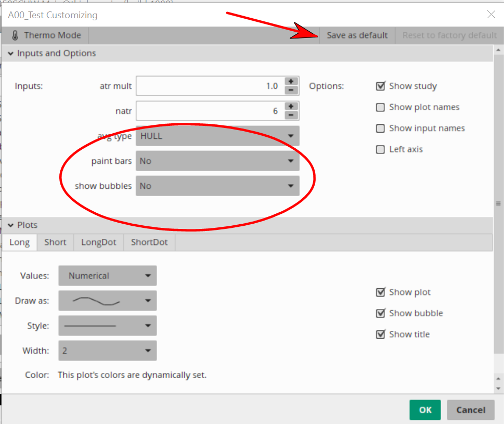Close the Customizing dialog window
Viewport: 504px width, 424px height.
click(490, 15)
